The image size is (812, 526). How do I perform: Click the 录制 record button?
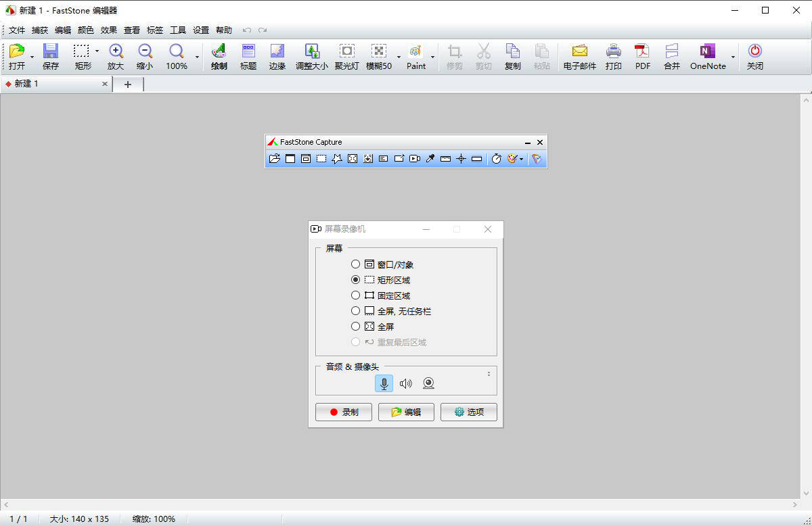coord(344,412)
